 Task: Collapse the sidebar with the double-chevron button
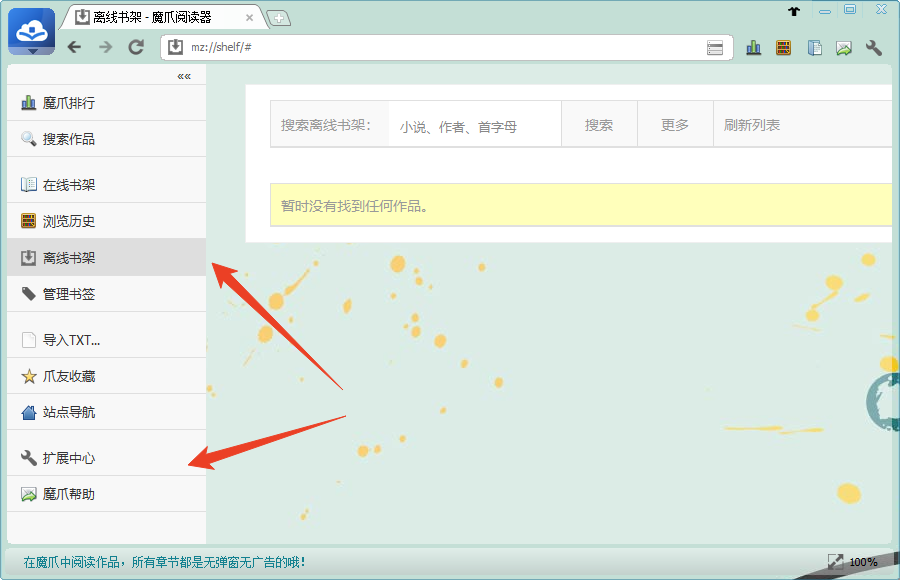(x=184, y=76)
